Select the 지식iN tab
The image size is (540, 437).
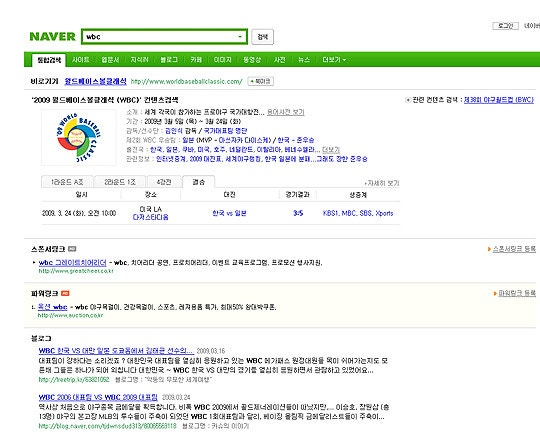139,60
